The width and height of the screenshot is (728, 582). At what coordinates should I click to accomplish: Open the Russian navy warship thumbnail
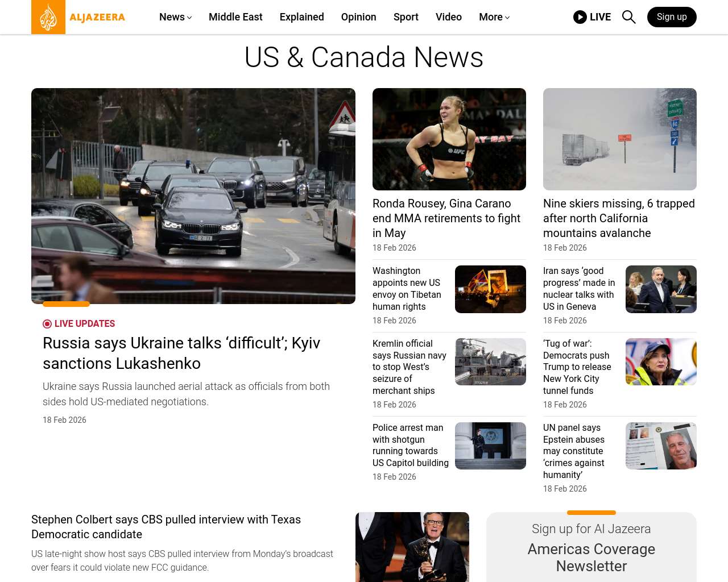[490, 361]
